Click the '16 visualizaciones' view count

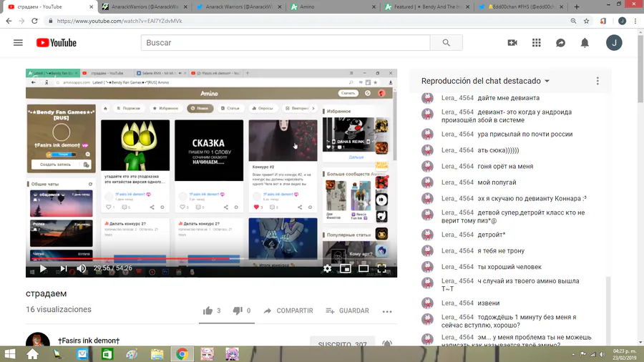point(59,310)
